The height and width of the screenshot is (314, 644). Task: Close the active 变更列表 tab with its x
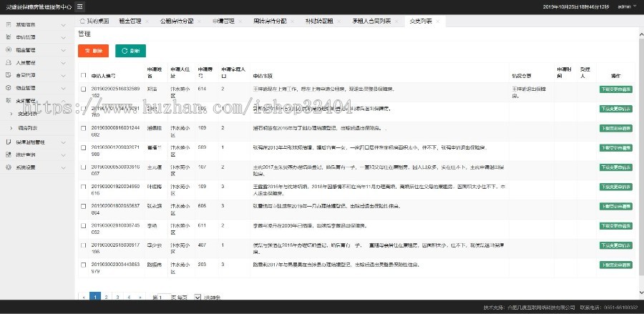point(437,21)
